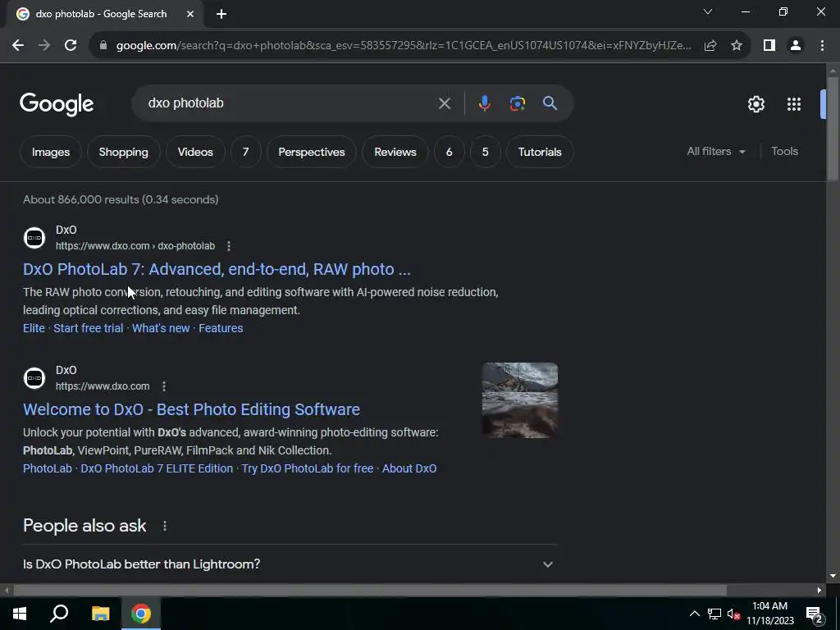Open a new tab with the plus button

[x=221, y=15]
